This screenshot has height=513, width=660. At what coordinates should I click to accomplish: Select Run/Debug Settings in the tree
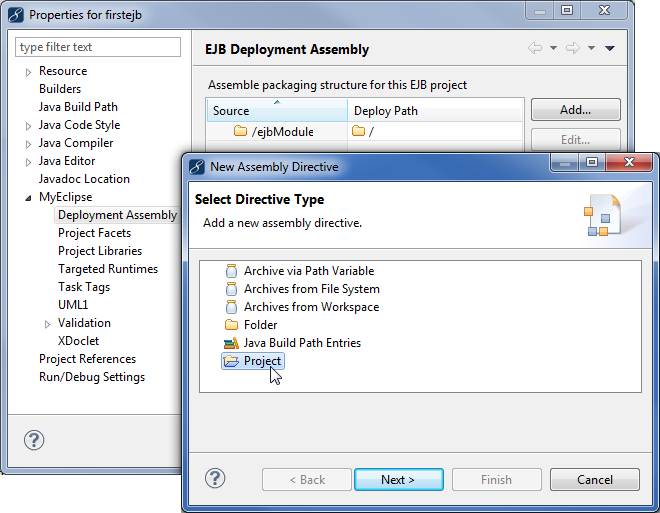[x=92, y=377]
